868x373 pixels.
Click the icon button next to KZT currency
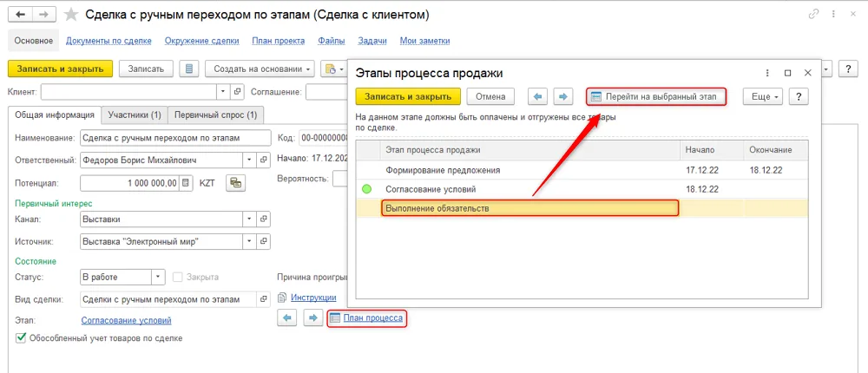tap(236, 183)
